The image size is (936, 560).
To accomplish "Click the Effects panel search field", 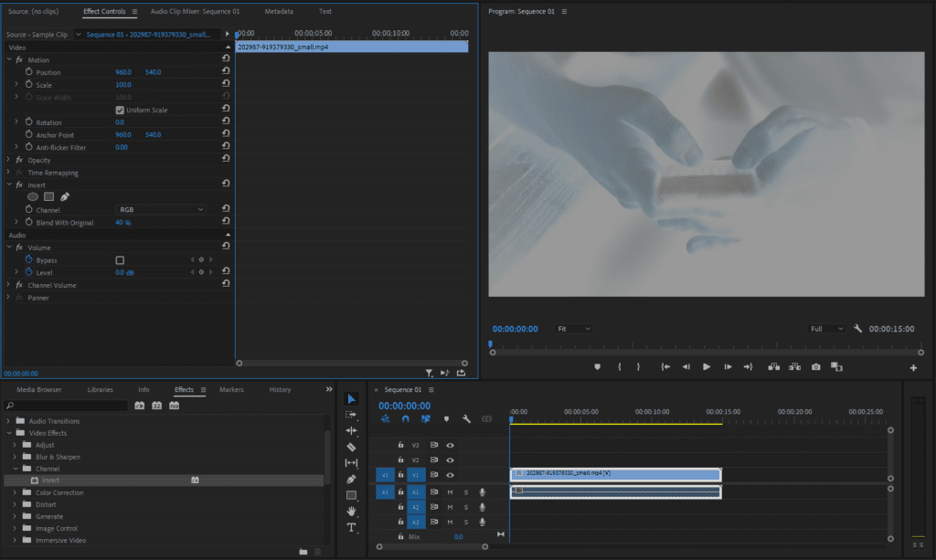I will coord(66,406).
